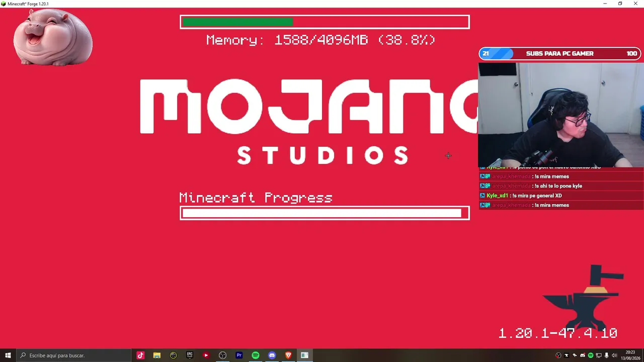Viewport: 644px width, 362px height.
Task: Open the Epic Games launcher taskbar icon
Action: [190, 355]
